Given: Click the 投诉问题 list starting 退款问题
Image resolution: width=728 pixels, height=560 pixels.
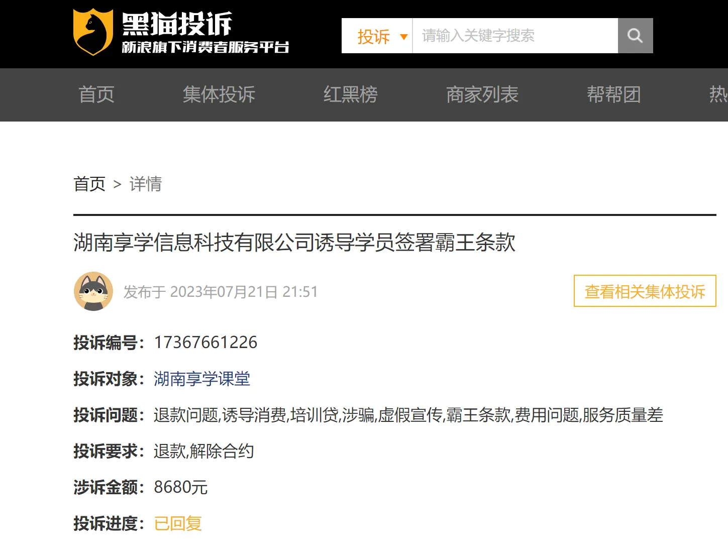Looking at the screenshot, I should (x=408, y=415).
